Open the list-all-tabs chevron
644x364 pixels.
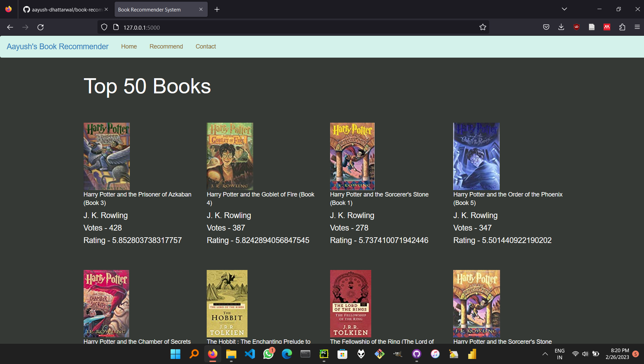pyautogui.click(x=564, y=9)
